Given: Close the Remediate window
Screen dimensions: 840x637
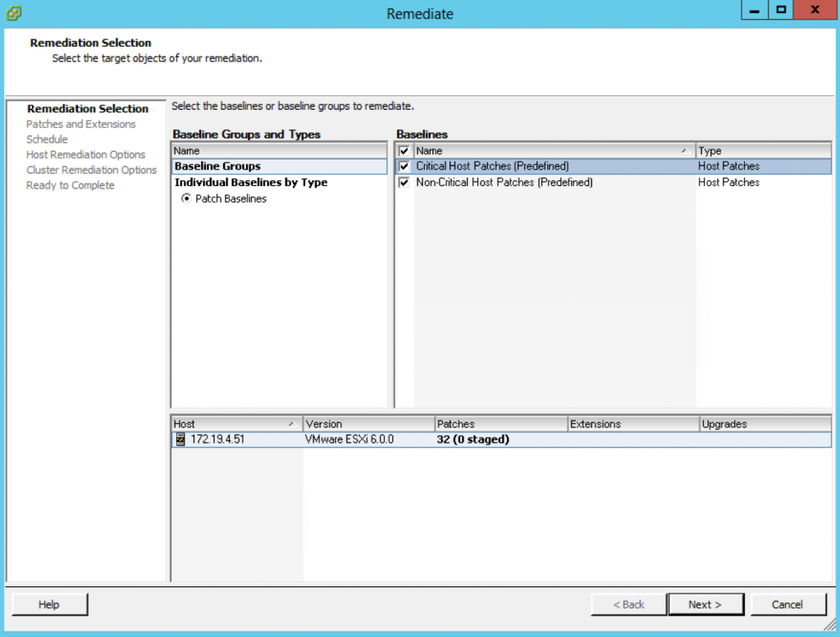Looking at the screenshot, I should click(815, 10).
